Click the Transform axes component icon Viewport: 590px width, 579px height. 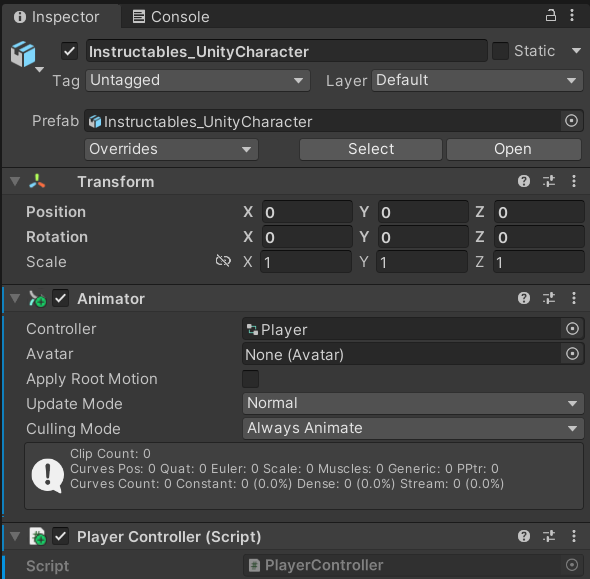[37, 181]
